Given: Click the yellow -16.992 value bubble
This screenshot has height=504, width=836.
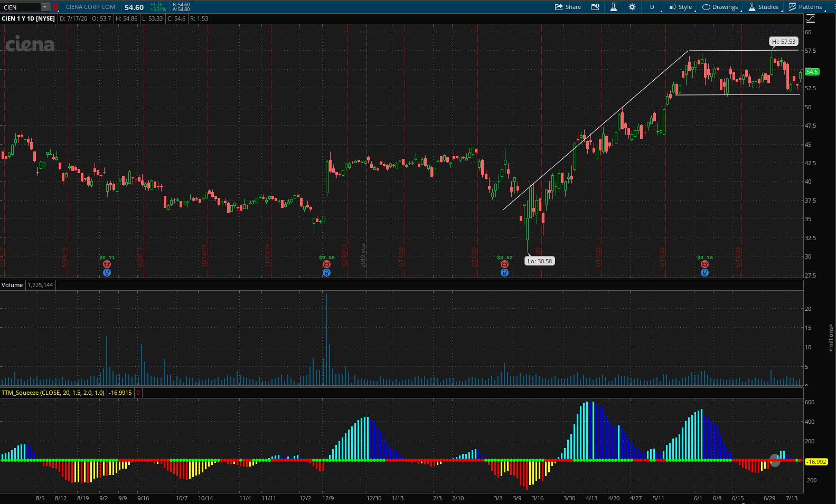Looking at the screenshot, I should point(816,462).
